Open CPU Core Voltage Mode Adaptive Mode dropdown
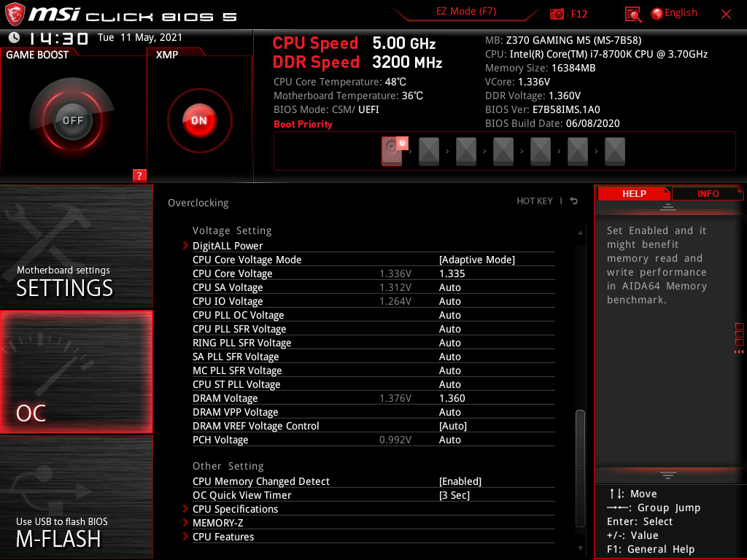747x560 pixels. [477, 260]
